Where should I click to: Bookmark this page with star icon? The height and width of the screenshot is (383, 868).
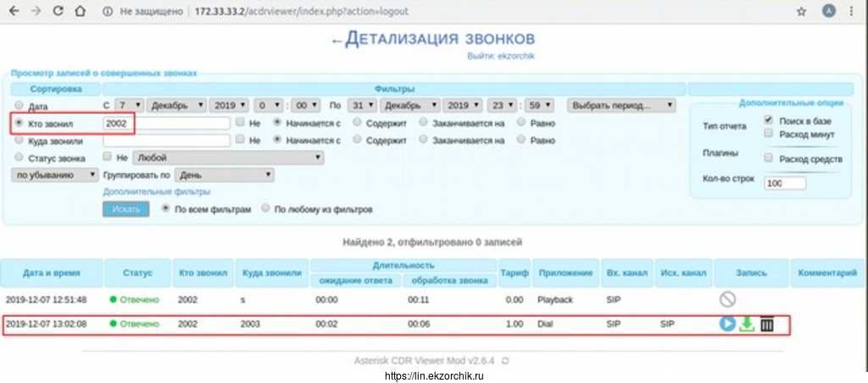coord(801,13)
